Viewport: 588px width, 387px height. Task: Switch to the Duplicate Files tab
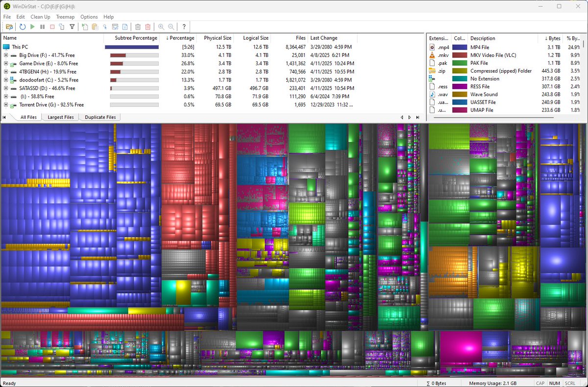[x=100, y=117]
